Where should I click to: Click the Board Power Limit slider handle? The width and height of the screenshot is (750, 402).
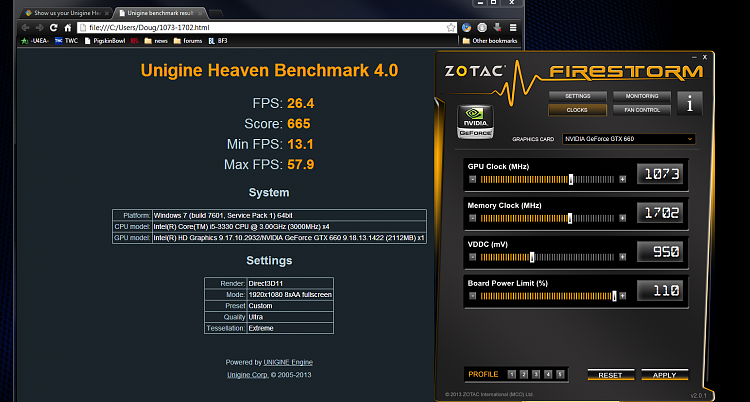click(615, 296)
